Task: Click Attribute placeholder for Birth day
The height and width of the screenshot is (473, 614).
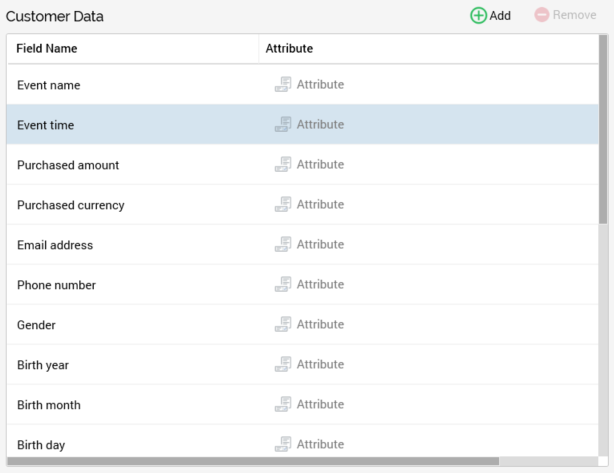Action: pos(320,444)
